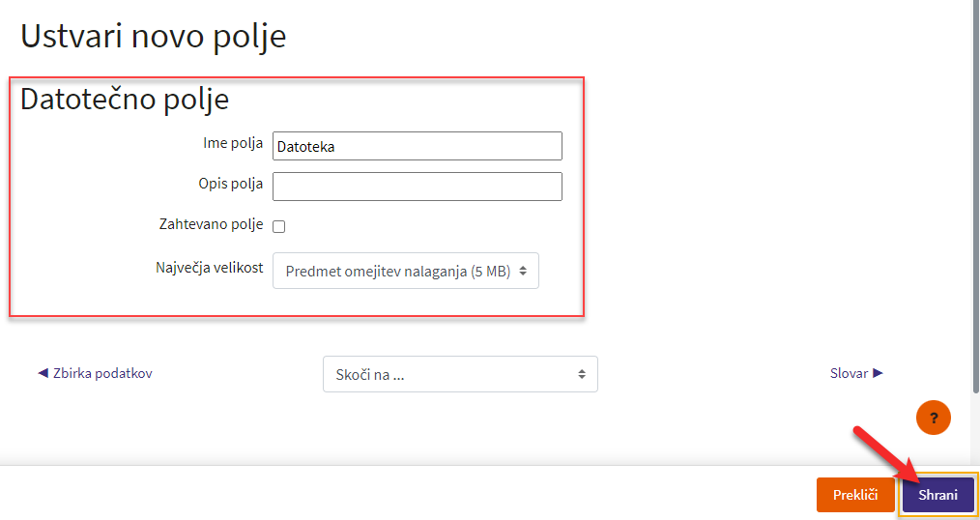Go to next activity Slovar
This screenshot has height=520, width=980.
856,373
